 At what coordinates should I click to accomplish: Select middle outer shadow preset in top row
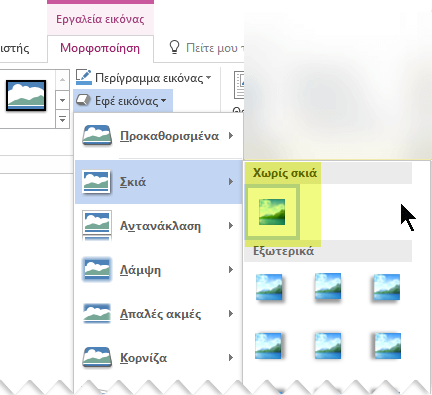coord(328,287)
